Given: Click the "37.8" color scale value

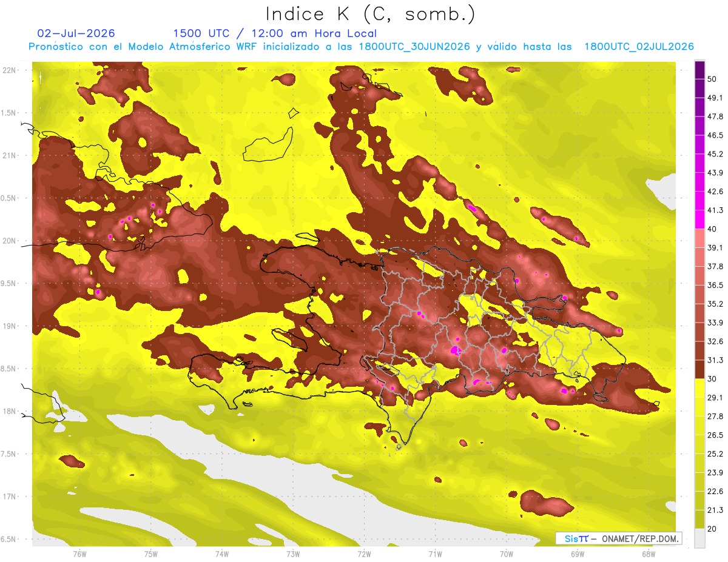Looking at the screenshot, I should [715, 266].
